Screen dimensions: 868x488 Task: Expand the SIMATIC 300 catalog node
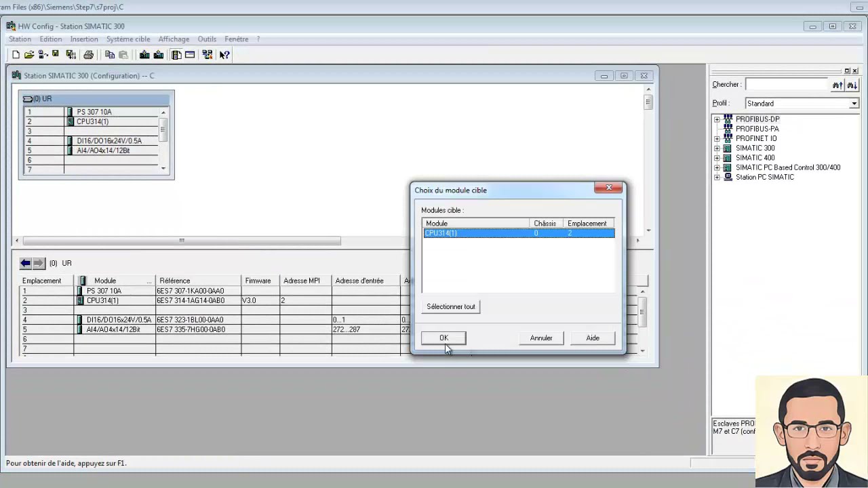click(717, 148)
